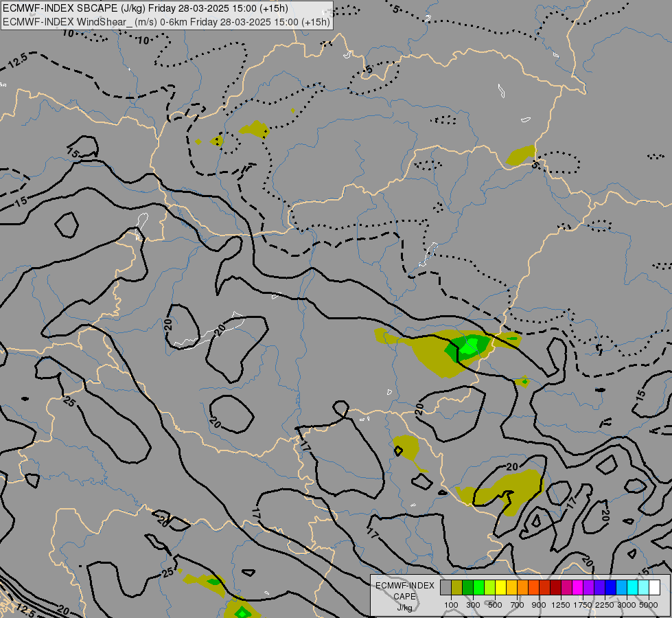Select the crimson pink legend swatch
The width and height of the screenshot is (672, 618).
(566, 587)
